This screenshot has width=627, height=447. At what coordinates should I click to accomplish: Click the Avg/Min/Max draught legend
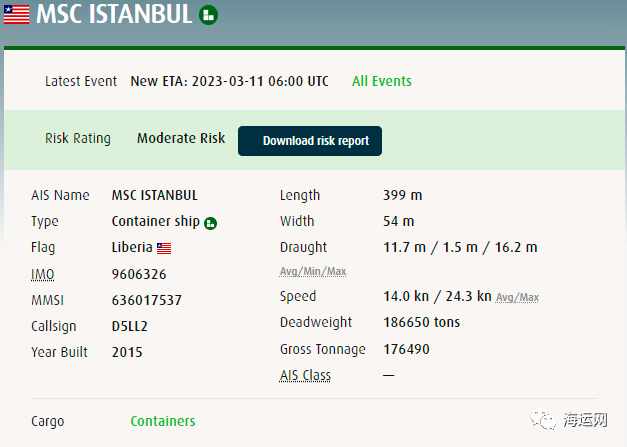tap(313, 271)
